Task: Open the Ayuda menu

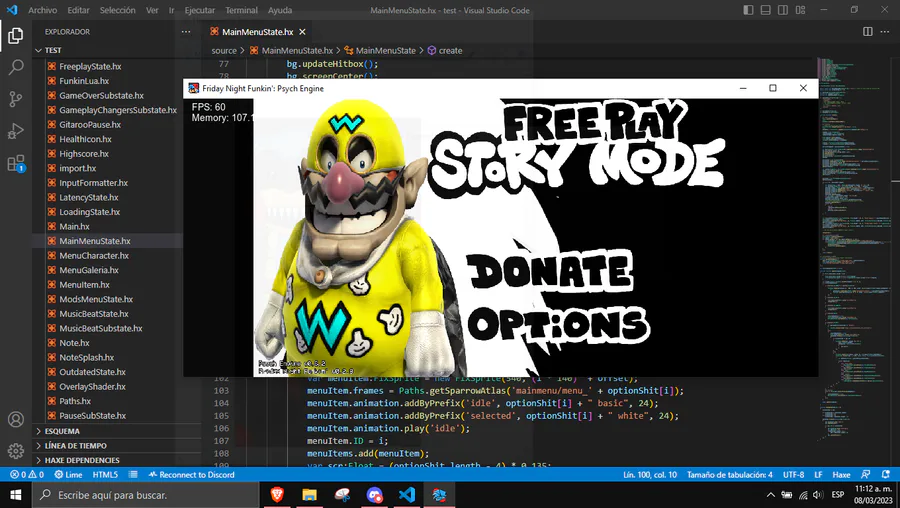Action: point(280,10)
